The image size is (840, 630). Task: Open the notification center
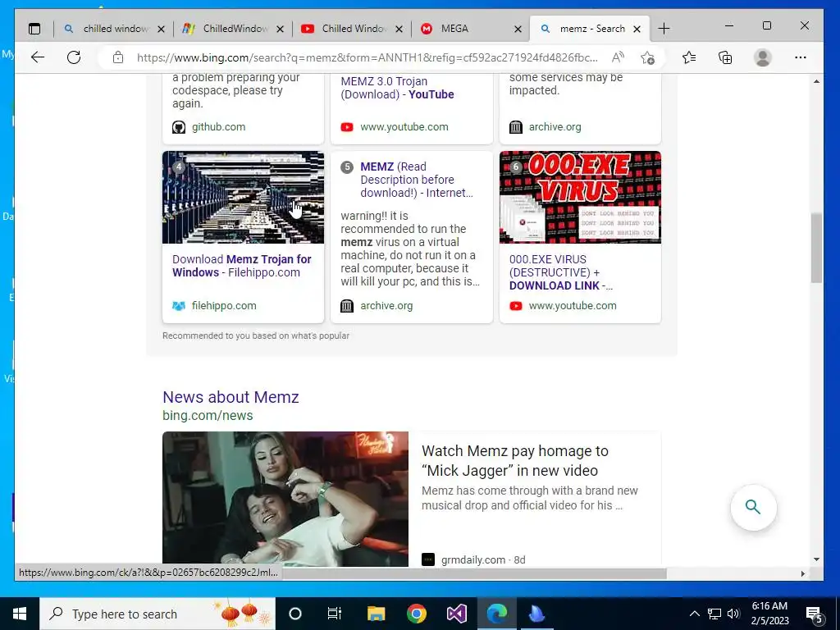click(814, 615)
